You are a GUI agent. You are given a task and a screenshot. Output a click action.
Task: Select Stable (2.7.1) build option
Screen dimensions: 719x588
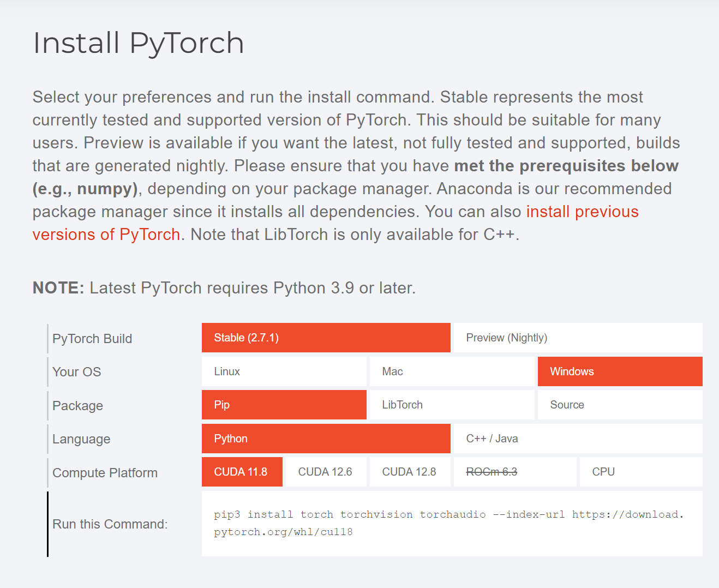tap(326, 338)
